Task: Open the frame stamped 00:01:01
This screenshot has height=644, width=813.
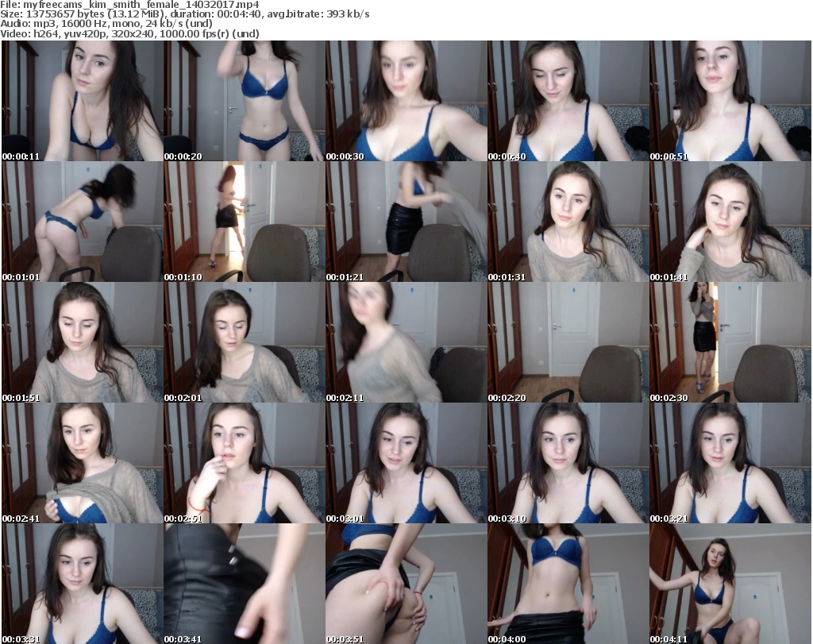Action: coord(83,222)
